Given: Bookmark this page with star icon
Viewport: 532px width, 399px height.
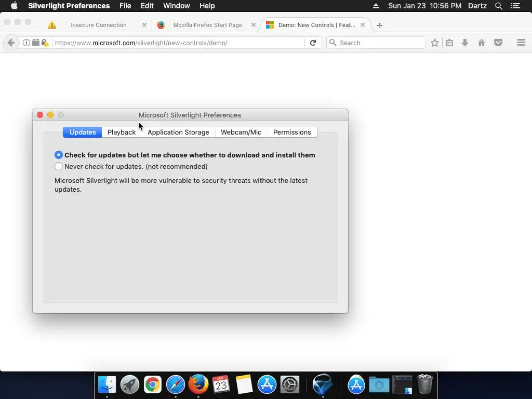Looking at the screenshot, I should (435, 43).
